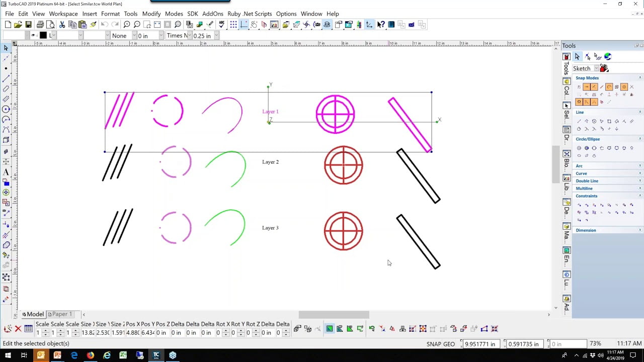Click the Zoom In magnifier icon
The height and width of the screenshot is (362, 644).
point(127,25)
